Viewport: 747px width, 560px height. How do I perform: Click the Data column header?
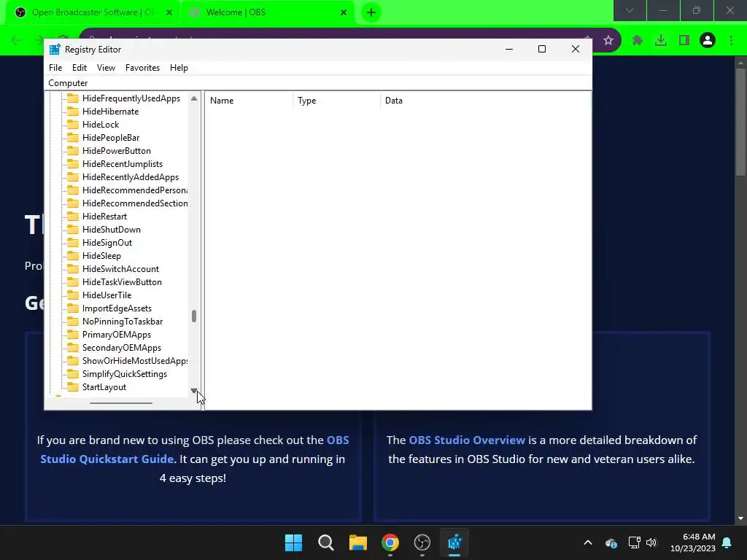click(x=485, y=101)
